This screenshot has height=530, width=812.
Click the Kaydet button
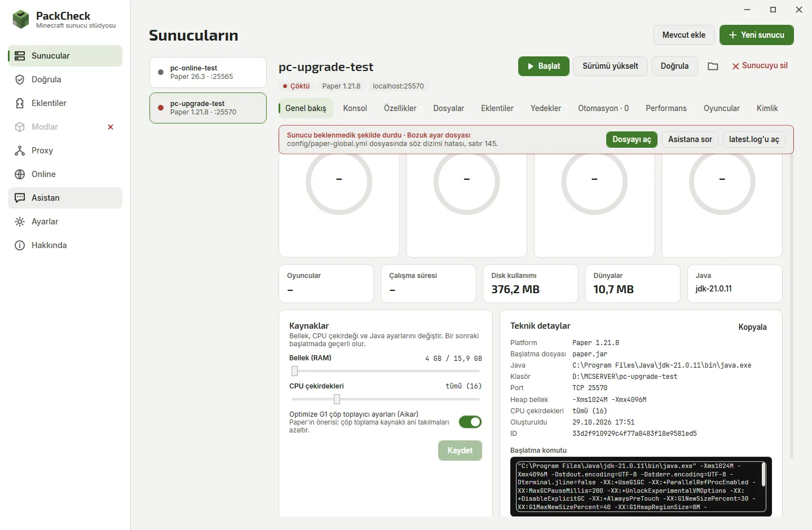coord(460,450)
